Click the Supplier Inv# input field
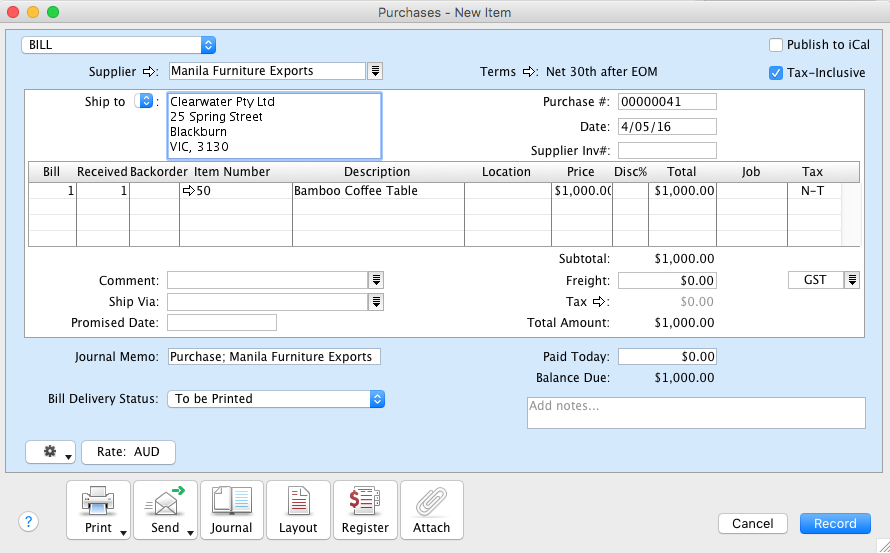 (x=667, y=151)
